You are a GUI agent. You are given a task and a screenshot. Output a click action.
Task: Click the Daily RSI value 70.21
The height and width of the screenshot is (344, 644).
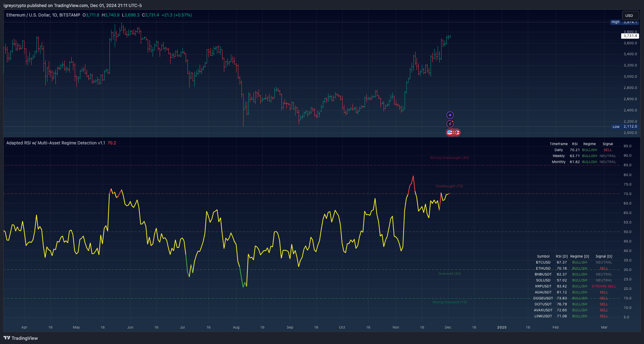point(575,150)
